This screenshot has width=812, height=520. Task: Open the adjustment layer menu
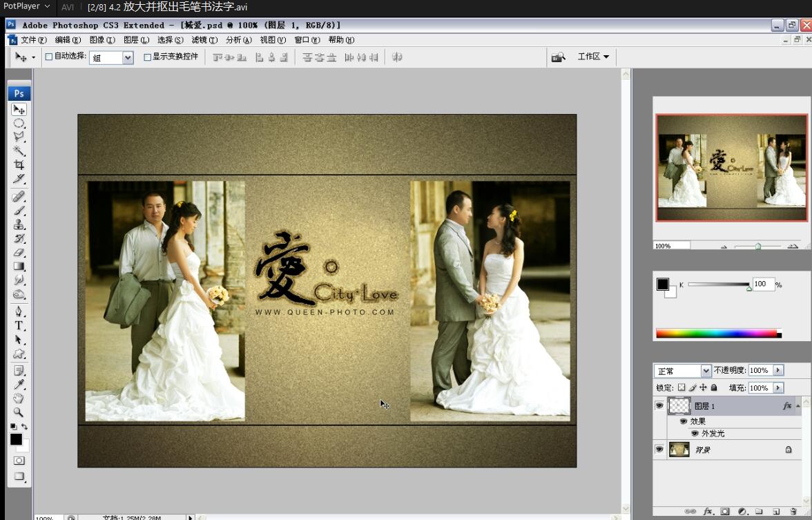742,511
